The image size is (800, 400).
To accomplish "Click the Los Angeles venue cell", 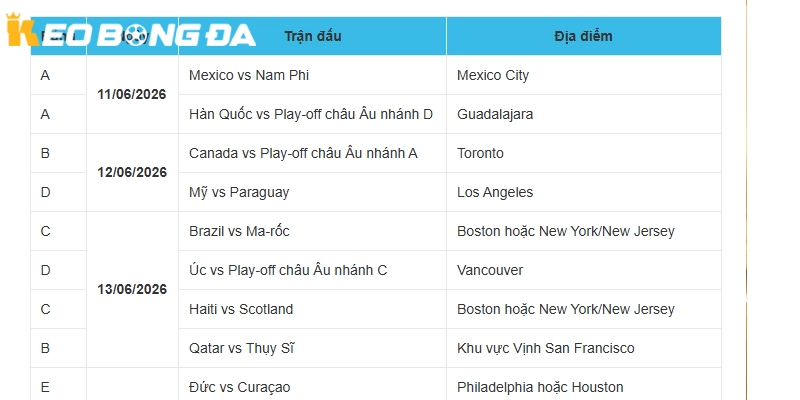I will tap(495, 192).
